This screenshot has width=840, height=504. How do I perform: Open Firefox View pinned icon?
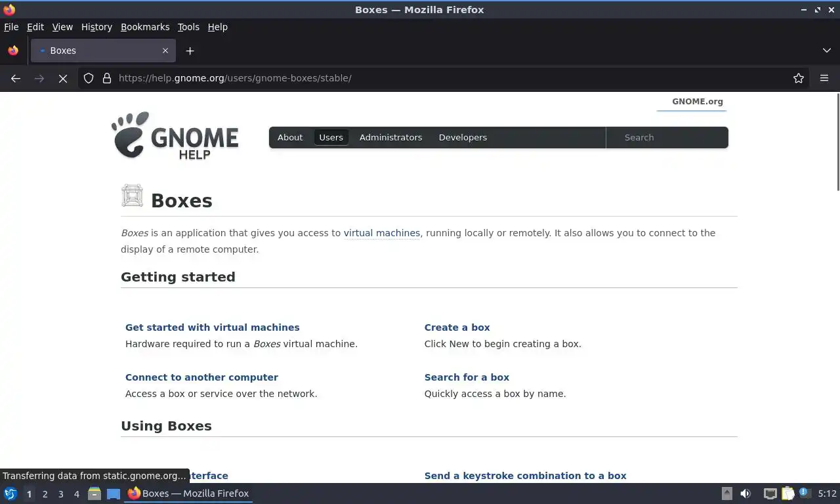point(13,51)
